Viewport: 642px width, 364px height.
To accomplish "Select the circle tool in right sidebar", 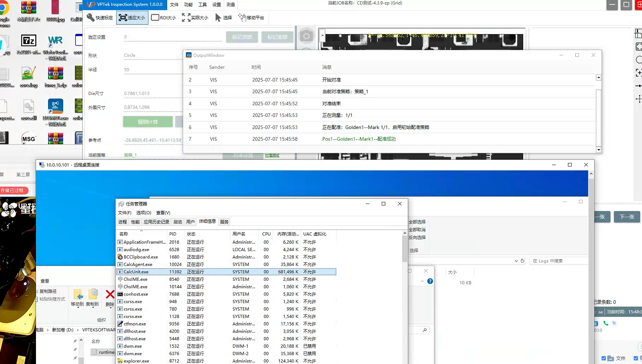I will click(x=639, y=60).
